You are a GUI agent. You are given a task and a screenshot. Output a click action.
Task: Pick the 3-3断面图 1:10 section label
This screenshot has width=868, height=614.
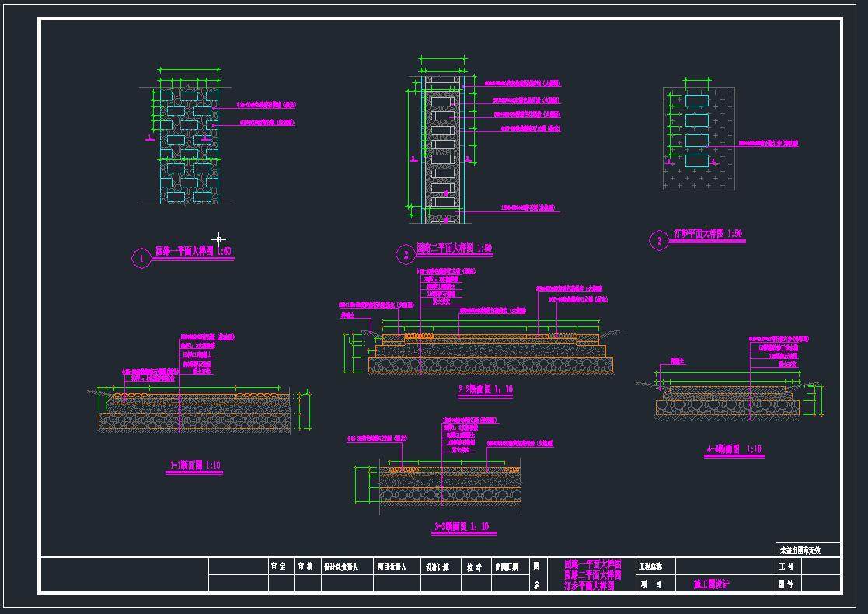[x=465, y=527]
